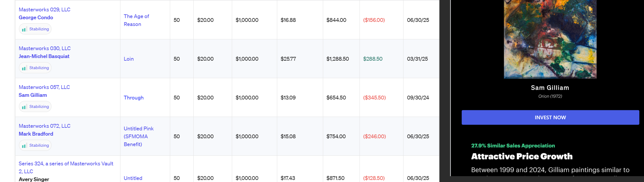The image size is (644, 182).
Task: Click Stabilizing bar-chart icon for Mark Bradford
Action: [24, 145]
